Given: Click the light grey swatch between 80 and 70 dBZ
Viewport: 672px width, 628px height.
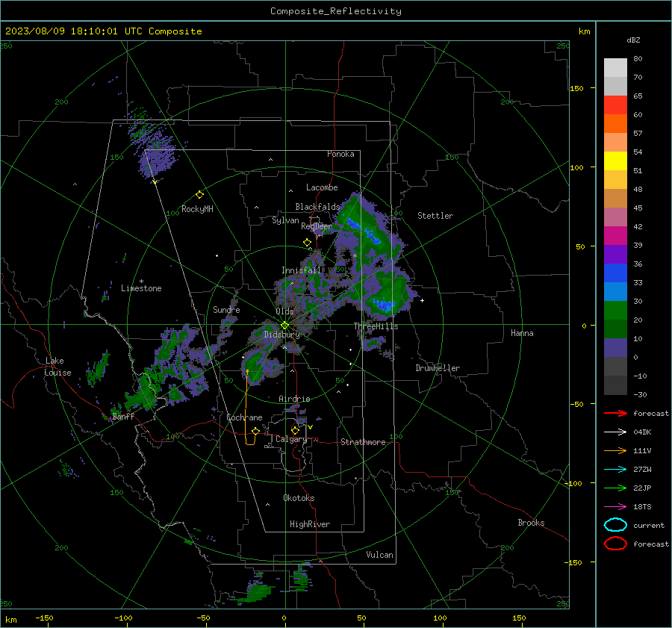Looking at the screenshot, I should (x=615, y=68).
